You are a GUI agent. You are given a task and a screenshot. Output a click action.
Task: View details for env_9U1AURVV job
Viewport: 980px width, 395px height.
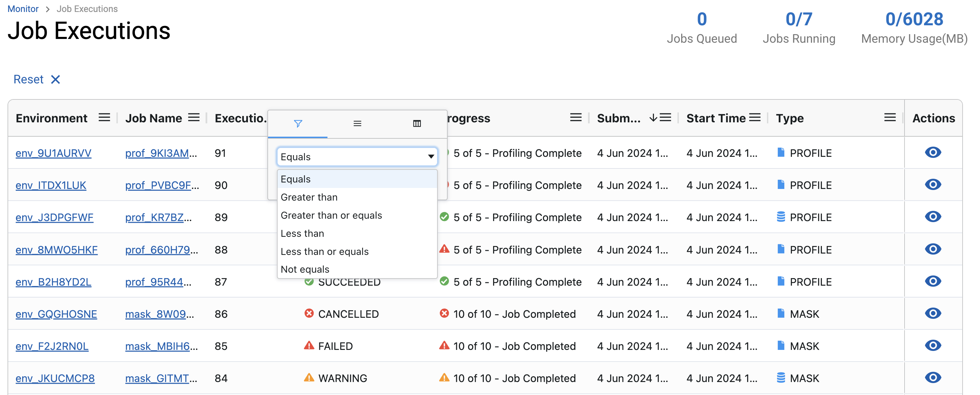[x=933, y=153]
